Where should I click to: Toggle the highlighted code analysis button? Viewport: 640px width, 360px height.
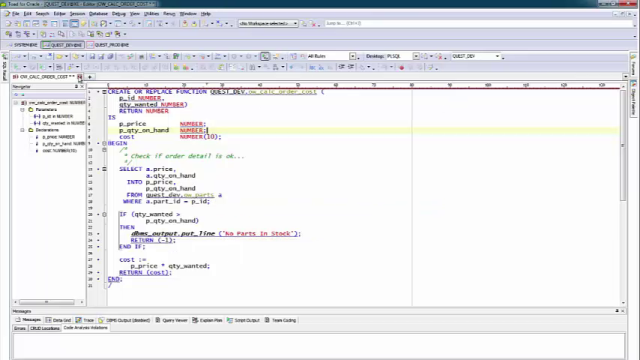point(265,56)
